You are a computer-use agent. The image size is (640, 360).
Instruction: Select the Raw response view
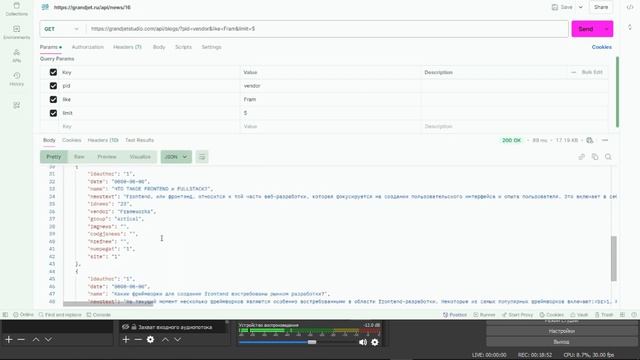coord(79,157)
